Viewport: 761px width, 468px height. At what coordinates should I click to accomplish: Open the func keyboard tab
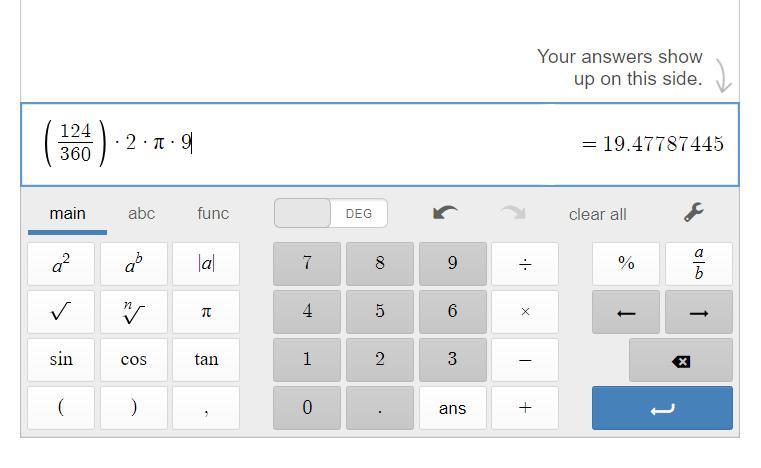[213, 213]
